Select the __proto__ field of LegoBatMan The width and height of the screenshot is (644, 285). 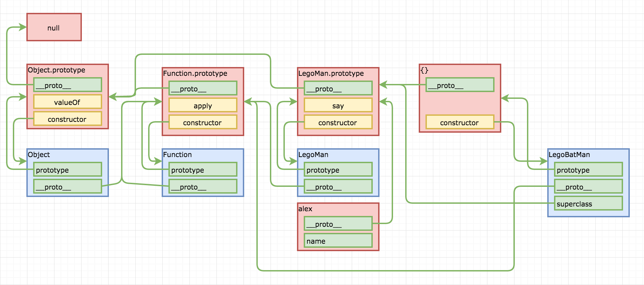pos(589,187)
